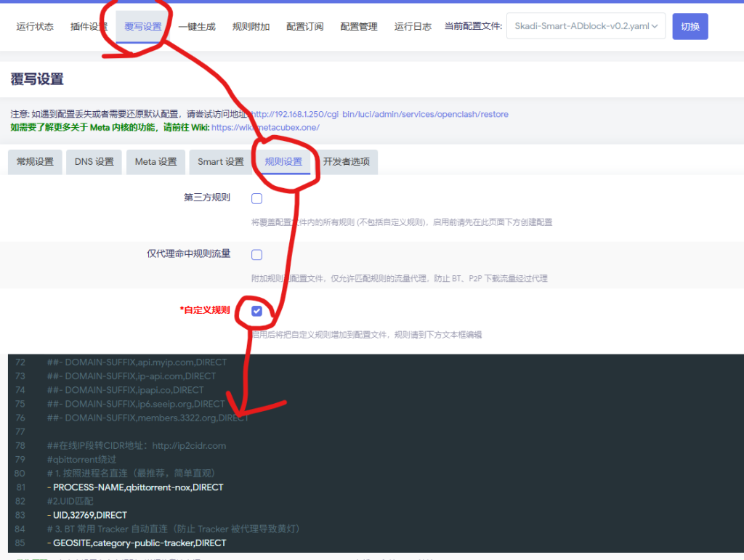744x560 pixels.
Task: Tick the 仅代理命中规则流量 checkbox
Action: click(x=256, y=254)
